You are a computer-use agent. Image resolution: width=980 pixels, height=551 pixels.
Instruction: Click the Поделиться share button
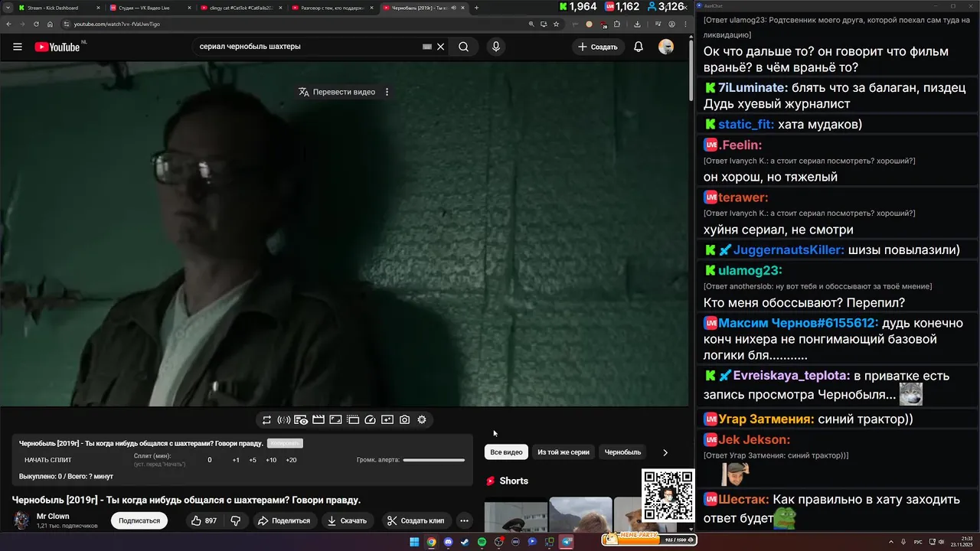click(x=284, y=520)
